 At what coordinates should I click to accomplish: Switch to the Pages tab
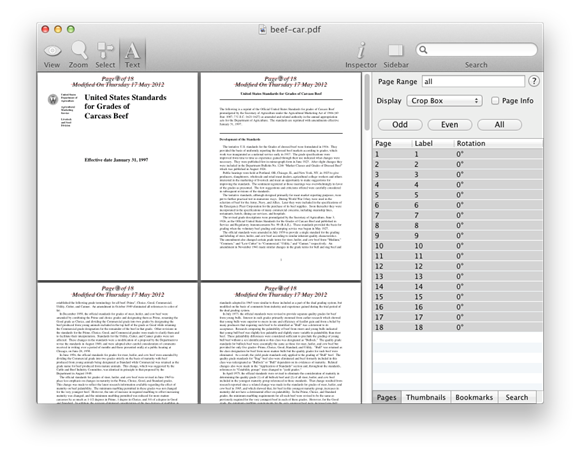tap(387, 397)
